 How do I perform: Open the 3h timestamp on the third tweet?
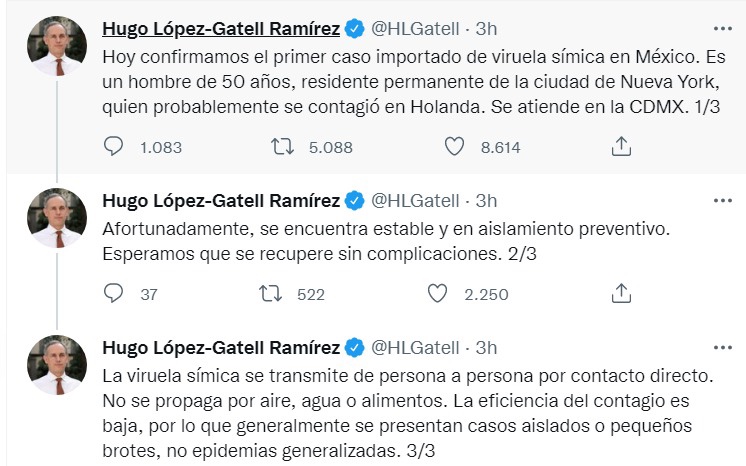tap(486, 348)
